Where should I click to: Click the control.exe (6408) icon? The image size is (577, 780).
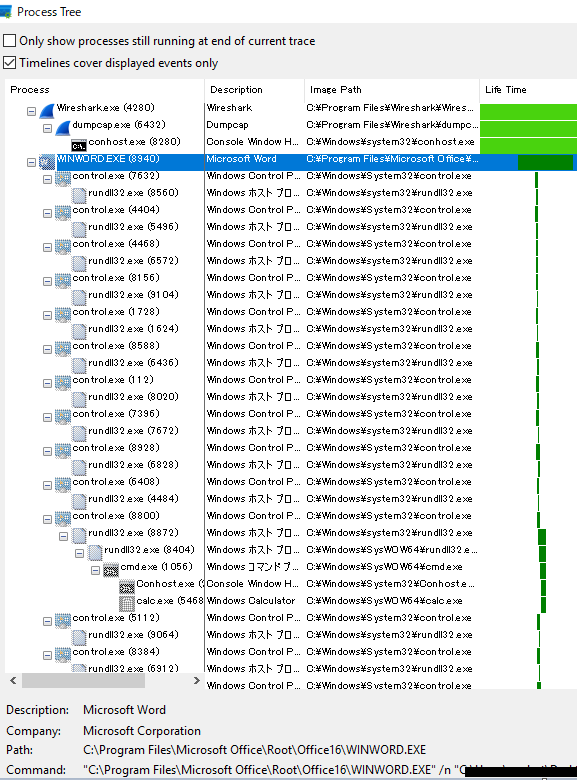tap(63, 485)
